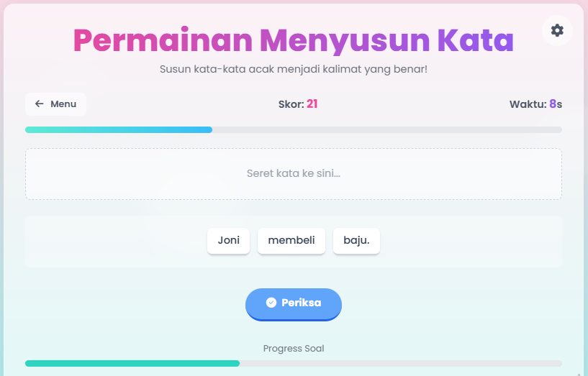This screenshot has width=588, height=376.
Task: Click the checkmark icon on Periksa
Action: point(271,303)
